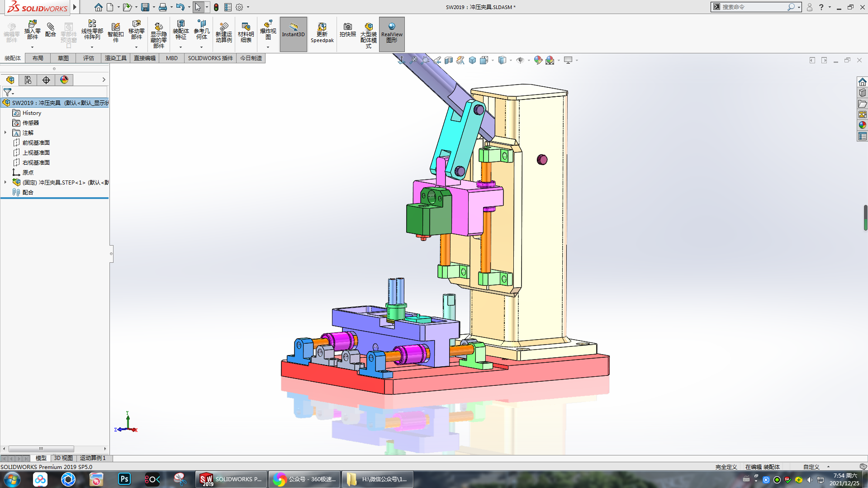868x488 pixels.
Task: Click the Home icon in top toolbar
Action: (98, 7)
